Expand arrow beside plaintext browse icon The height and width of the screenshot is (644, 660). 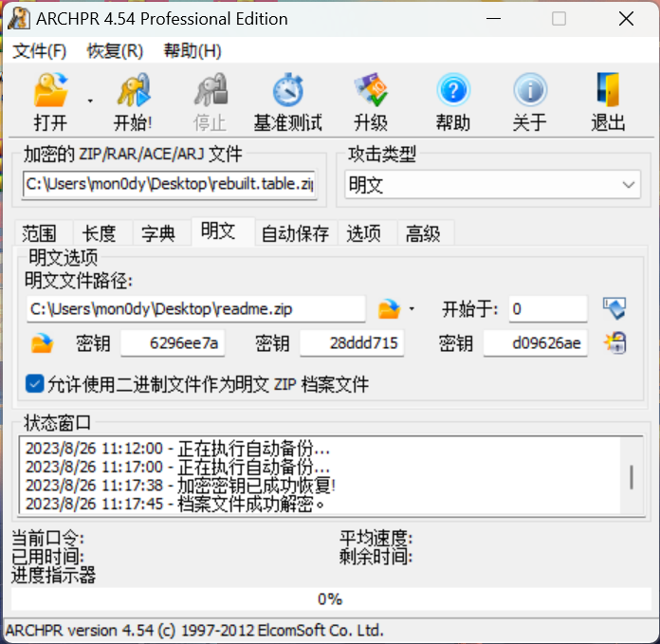[412, 309]
